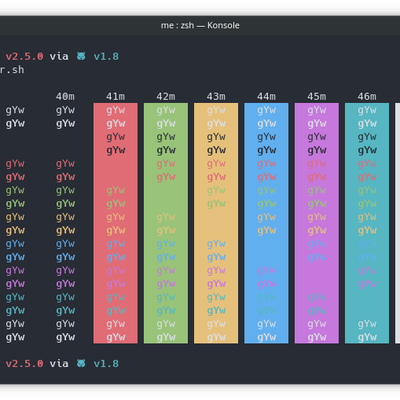Click the bold magenta gYw in the cyan 46m column
The image size is (400, 400).
point(367,284)
